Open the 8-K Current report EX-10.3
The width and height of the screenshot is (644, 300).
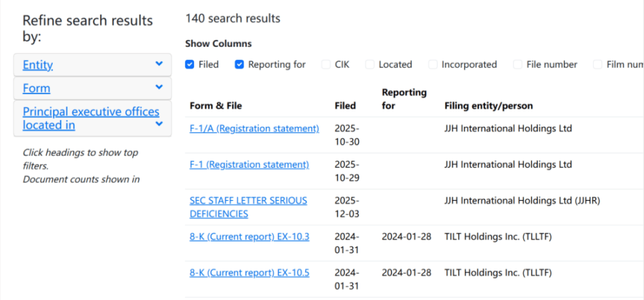coord(250,237)
